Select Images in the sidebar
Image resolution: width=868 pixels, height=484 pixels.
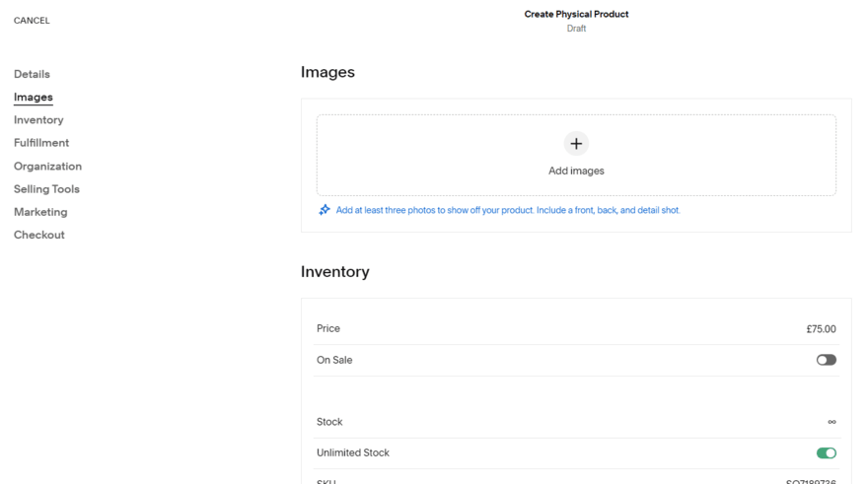coord(34,98)
